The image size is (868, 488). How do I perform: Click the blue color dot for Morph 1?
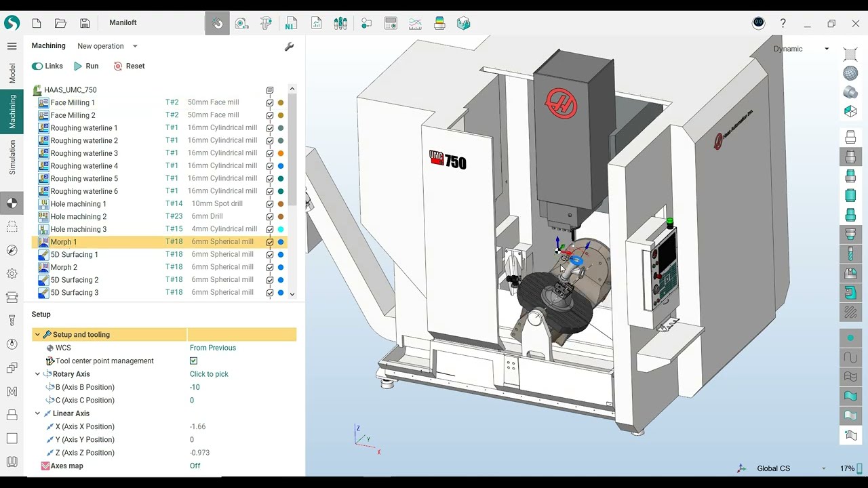(281, 242)
